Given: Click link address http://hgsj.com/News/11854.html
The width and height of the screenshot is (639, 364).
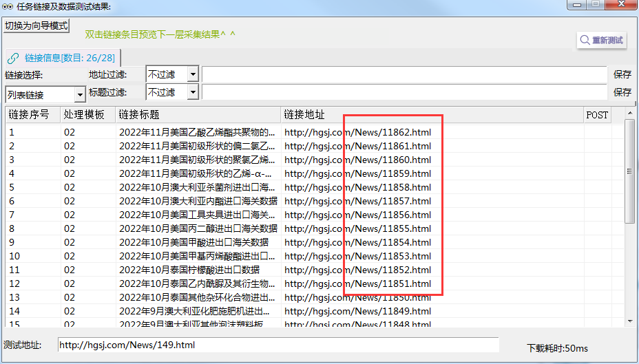Looking at the screenshot, I should coord(358,243).
